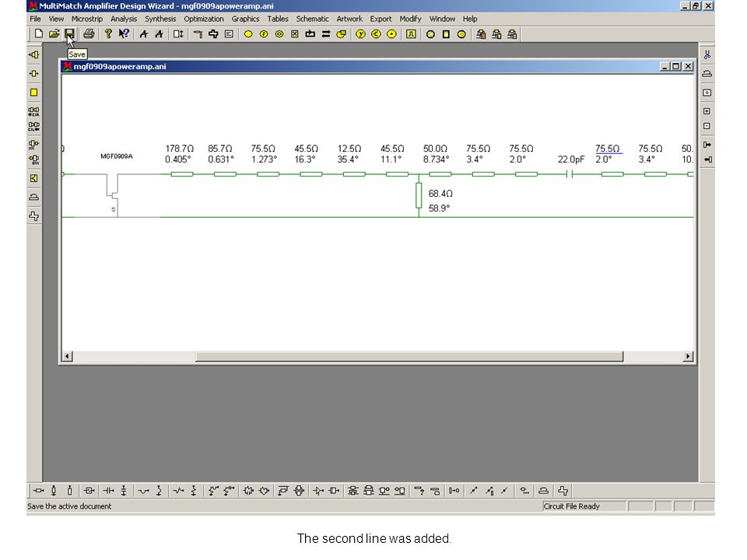Click the yellow square-wave pulse icon
Viewport: 747px width, 560px height.
tap(411, 33)
